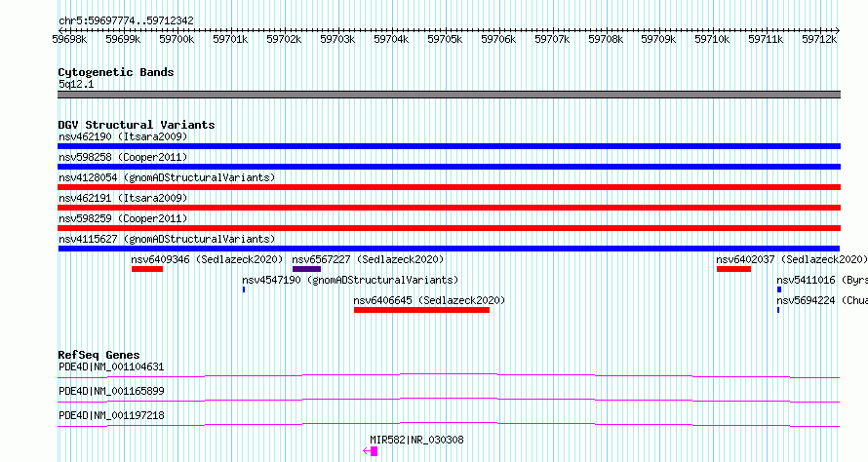The height and width of the screenshot is (462, 868).
Task: Click the 59702k ruler tick label
Action: point(284,39)
